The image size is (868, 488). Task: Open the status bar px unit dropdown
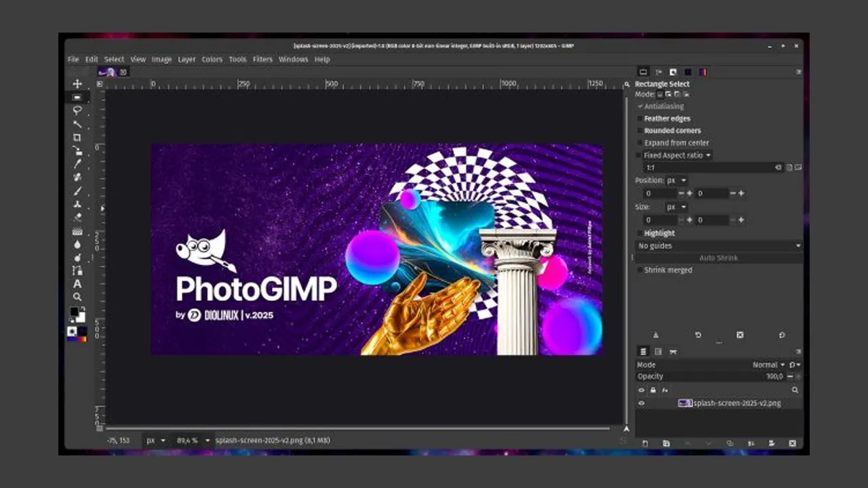pyautogui.click(x=156, y=441)
